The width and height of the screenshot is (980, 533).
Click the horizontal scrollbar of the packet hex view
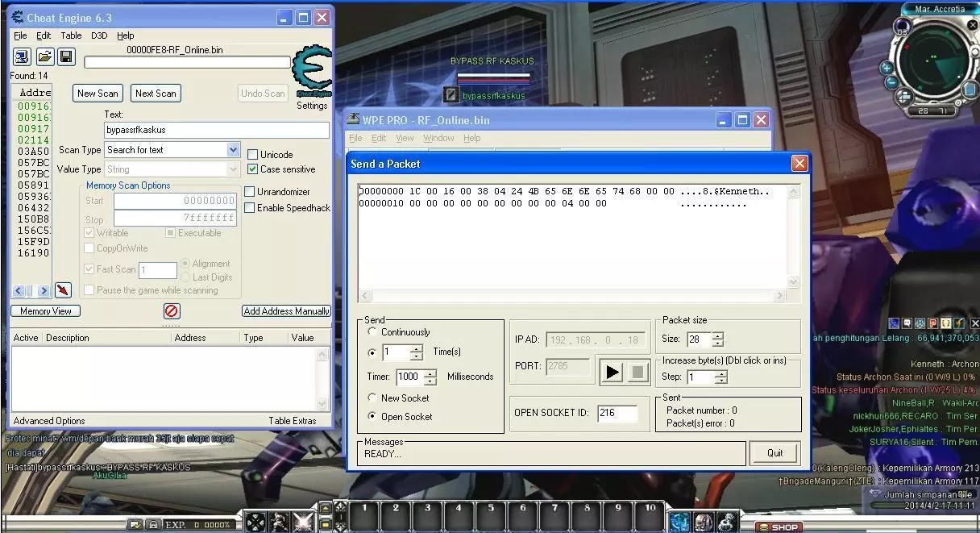572,296
